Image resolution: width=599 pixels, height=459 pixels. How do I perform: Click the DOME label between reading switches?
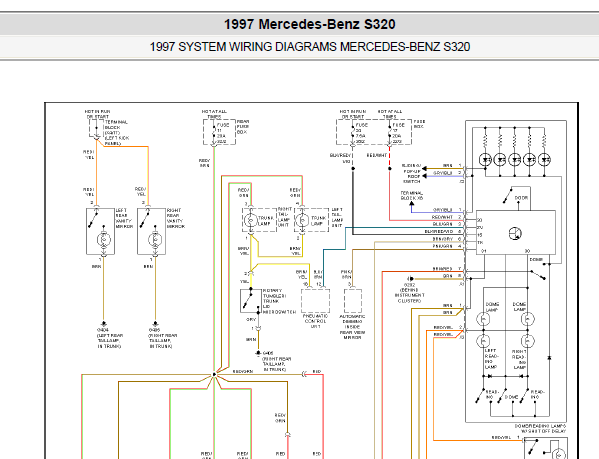(x=511, y=397)
